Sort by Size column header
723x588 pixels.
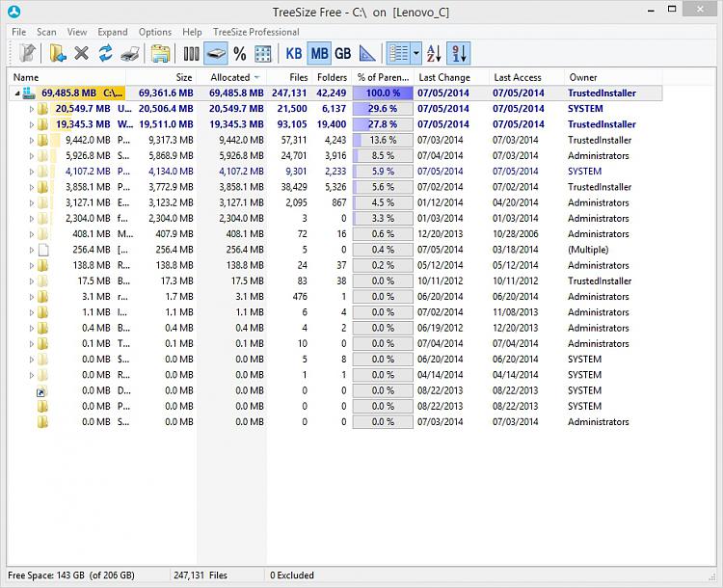[161, 77]
